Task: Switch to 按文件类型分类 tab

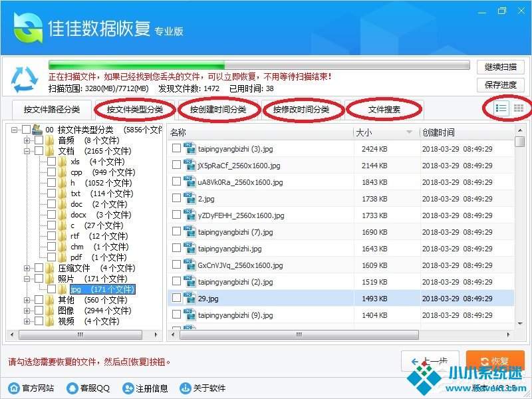Action: click(135, 110)
